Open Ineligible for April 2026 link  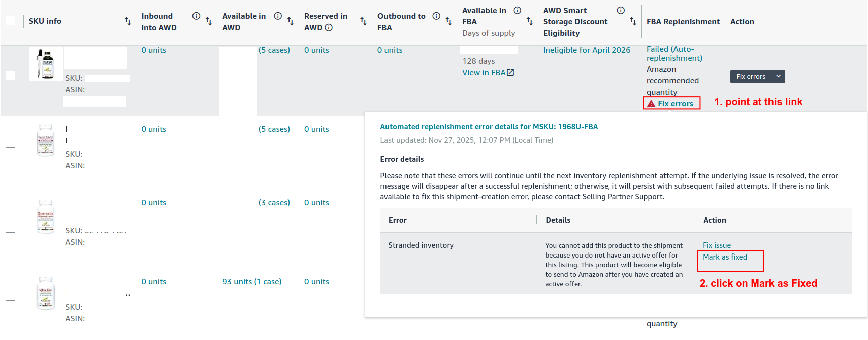(587, 50)
